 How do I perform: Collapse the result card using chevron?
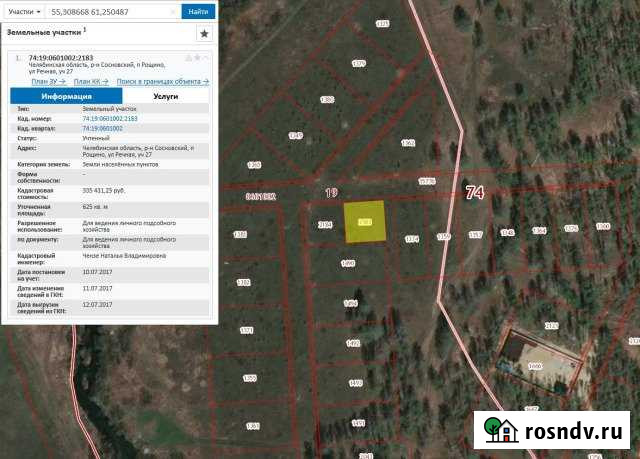pos(206,58)
